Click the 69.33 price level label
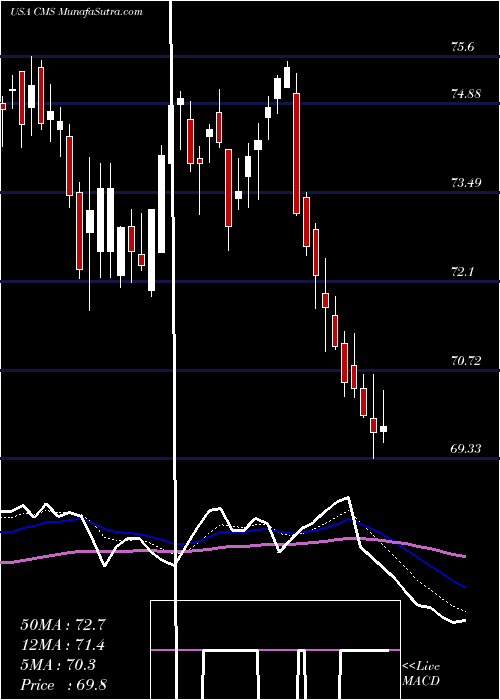This screenshot has height=700, width=500. [467, 448]
